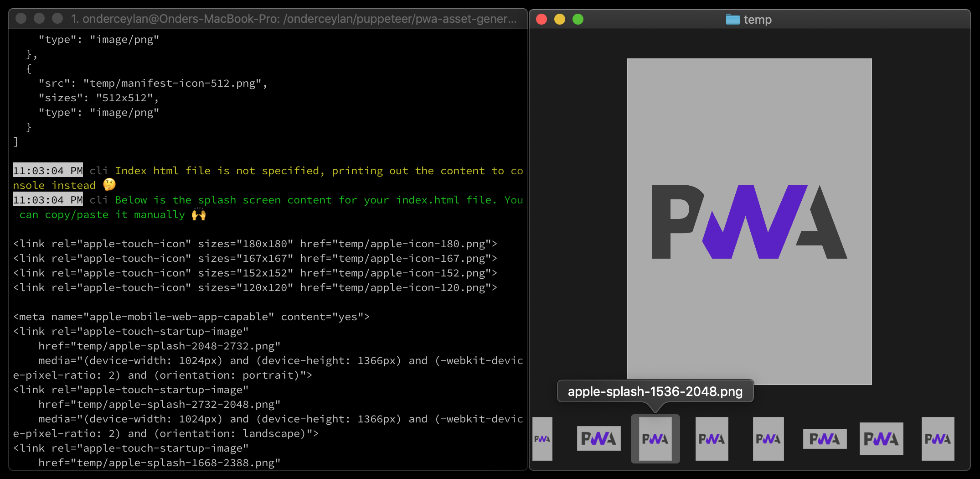The height and width of the screenshot is (479, 980).
Task: Select the seventh large landscape PWA thumbnail
Action: tap(881, 439)
